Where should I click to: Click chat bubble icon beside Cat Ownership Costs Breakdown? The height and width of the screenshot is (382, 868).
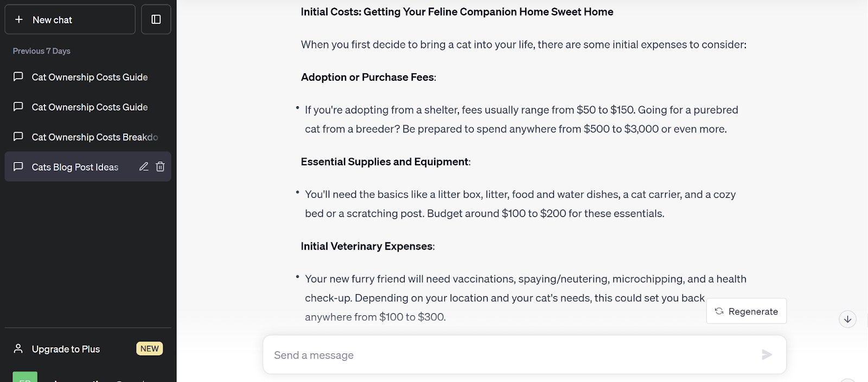pos(18,137)
